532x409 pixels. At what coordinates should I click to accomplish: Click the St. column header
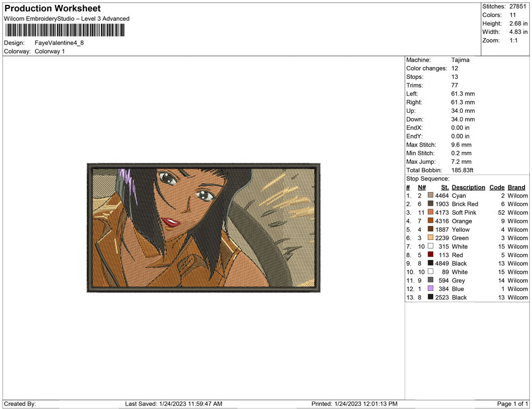[445, 187]
